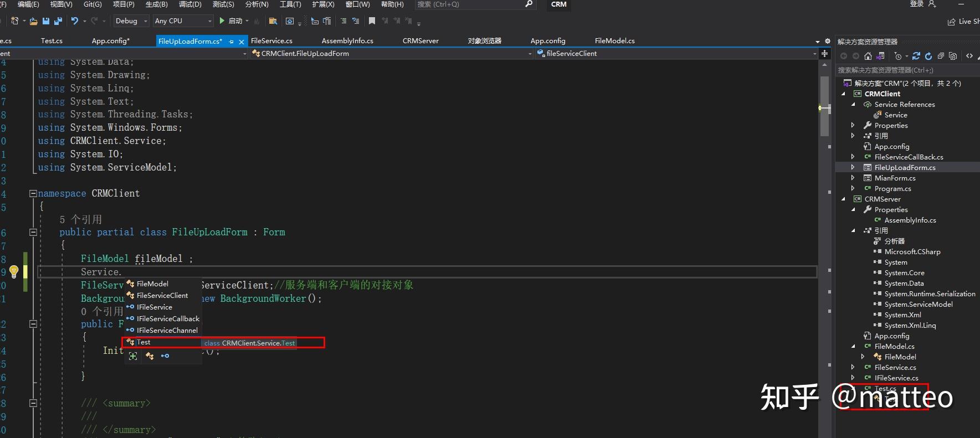
Task: Click the Pending Changes Filter clock icon
Action: tap(898, 56)
